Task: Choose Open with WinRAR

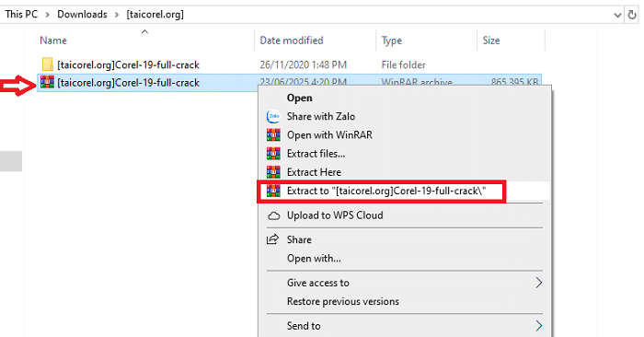Action: 329,135
